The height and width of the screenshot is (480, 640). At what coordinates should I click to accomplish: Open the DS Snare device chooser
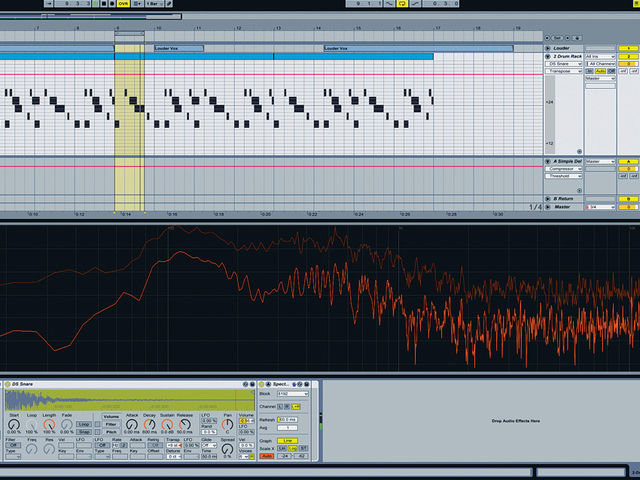(564, 64)
